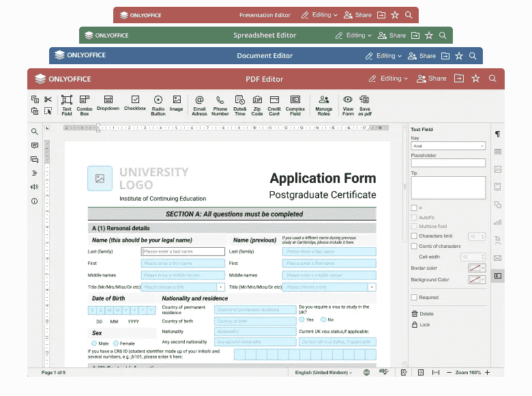Open Editing dropdown in Spreadsheet Editor window

pyautogui.click(x=353, y=36)
